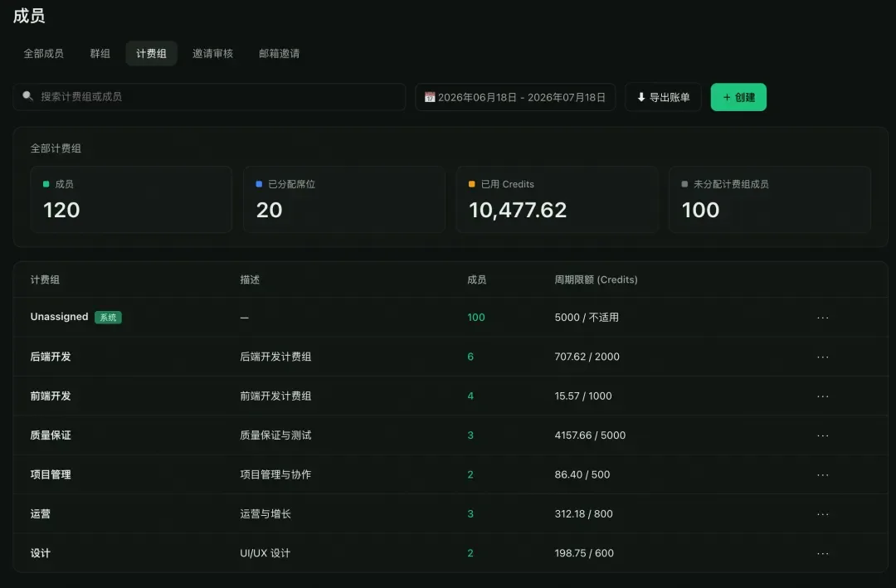Click the description 前端开发计费组
The image size is (896, 588).
[x=275, y=396]
